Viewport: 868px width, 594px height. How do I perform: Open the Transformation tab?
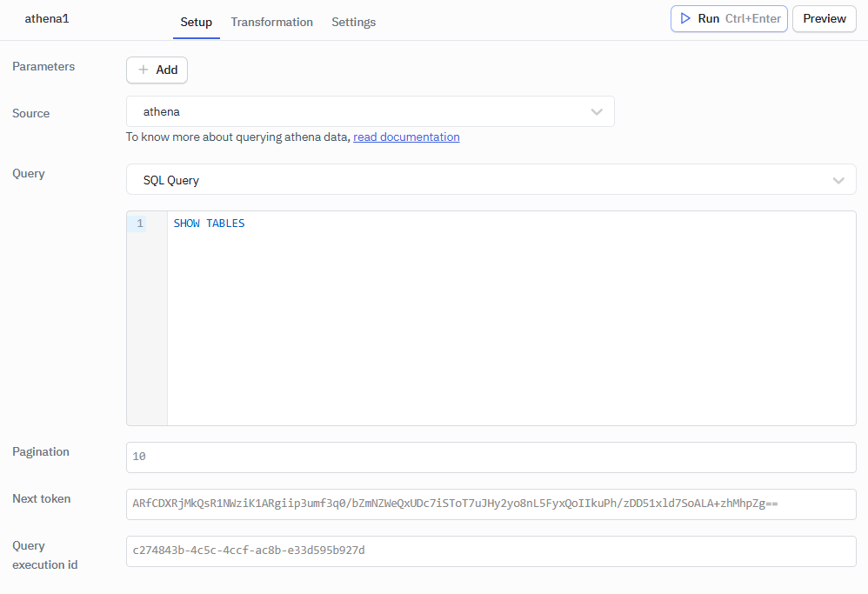point(271,22)
